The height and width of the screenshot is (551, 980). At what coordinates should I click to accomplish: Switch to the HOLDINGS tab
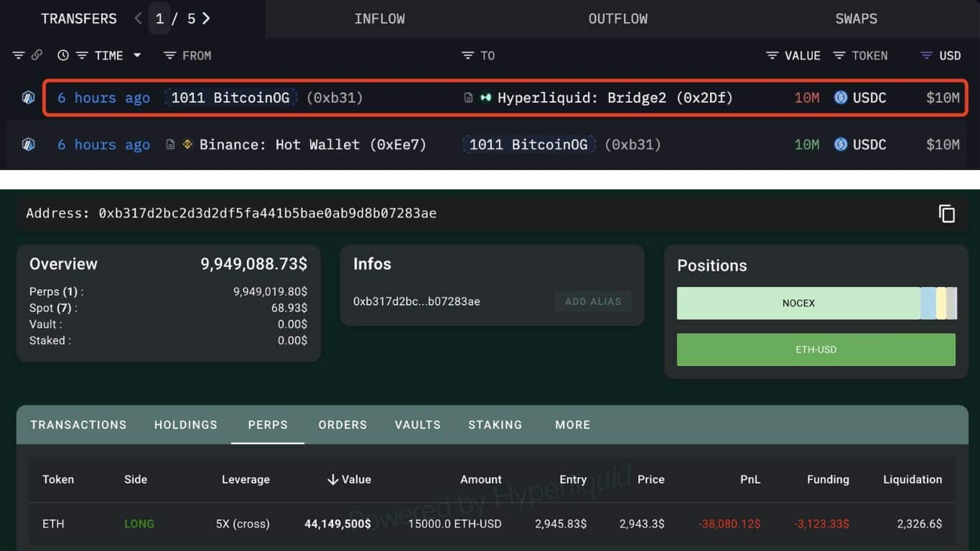coord(186,425)
